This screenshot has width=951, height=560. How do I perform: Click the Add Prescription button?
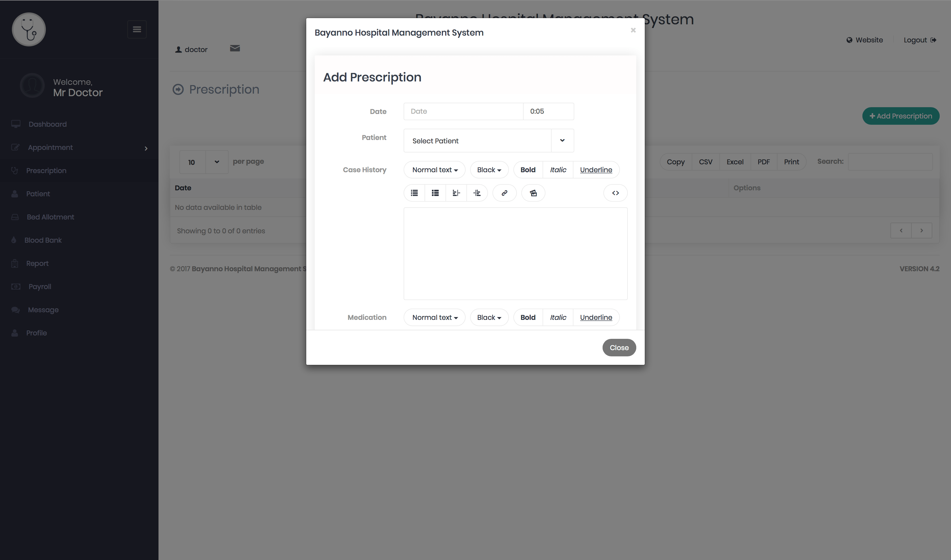coord(900,116)
